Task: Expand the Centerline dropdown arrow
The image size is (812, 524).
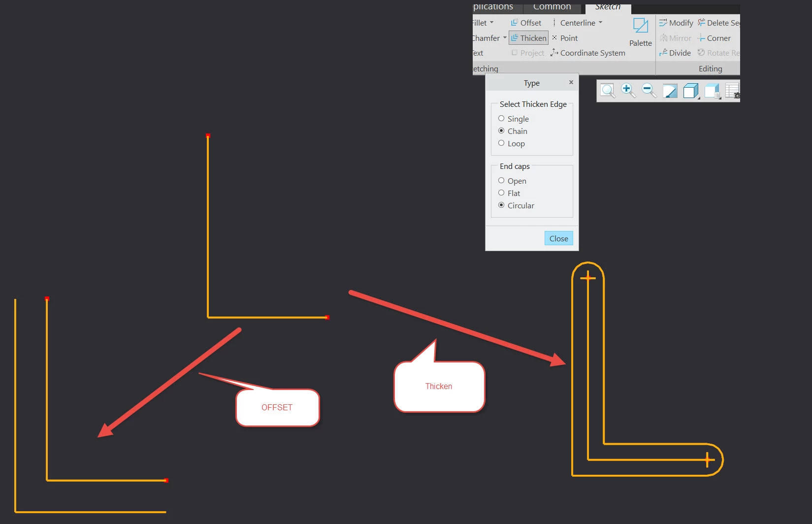Action: click(600, 23)
